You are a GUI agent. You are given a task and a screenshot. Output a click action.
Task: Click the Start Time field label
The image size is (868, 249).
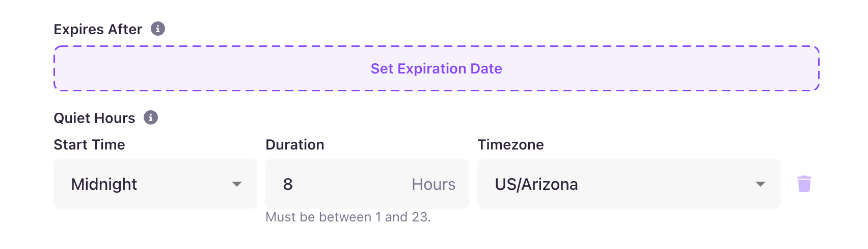[89, 145]
